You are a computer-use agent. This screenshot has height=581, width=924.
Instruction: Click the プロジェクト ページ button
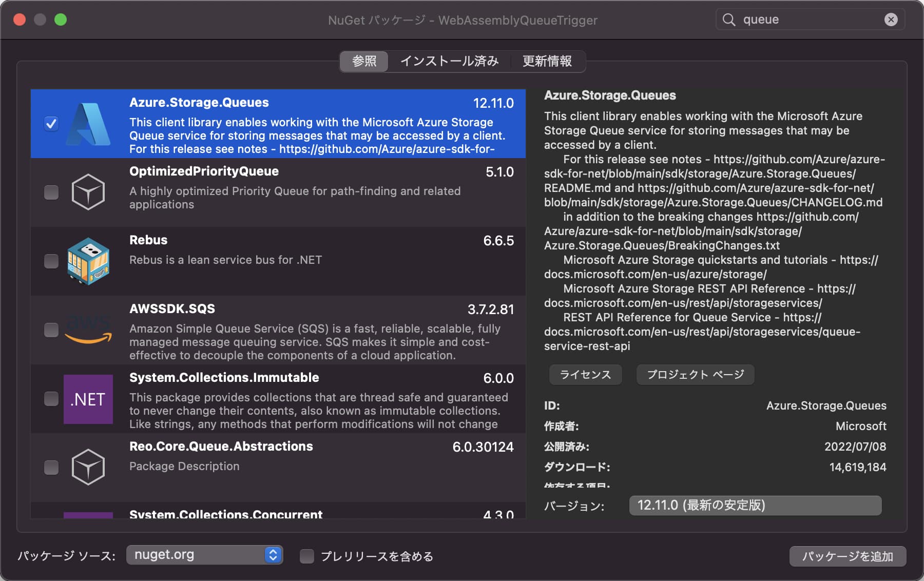pos(696,375)
